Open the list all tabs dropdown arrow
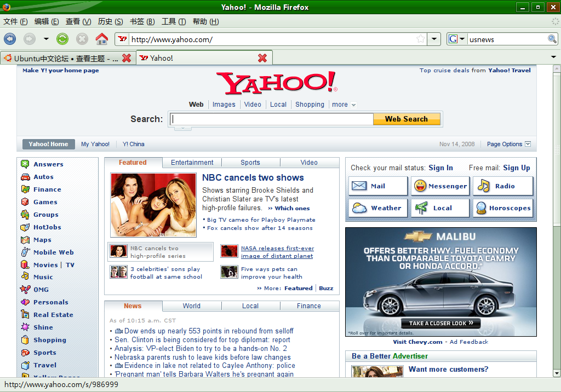The height and width of the screenshot is (392, 561). click(x=553, y=57)
